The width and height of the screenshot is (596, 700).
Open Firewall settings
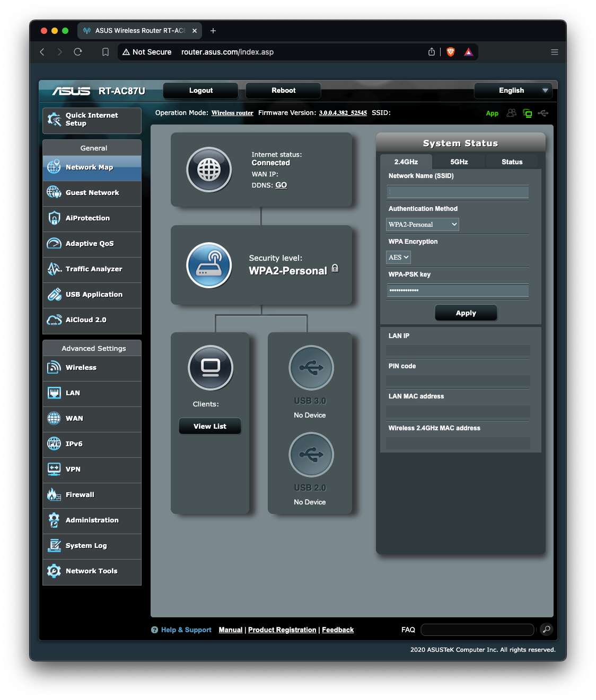click(92, 495)
